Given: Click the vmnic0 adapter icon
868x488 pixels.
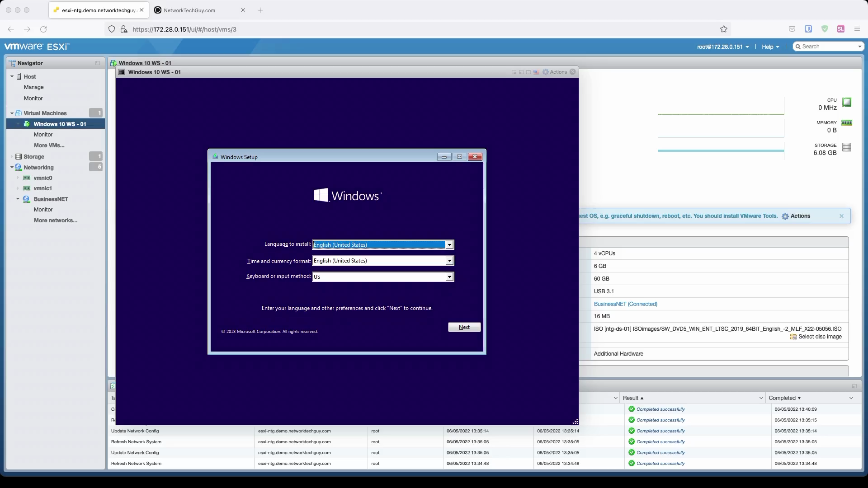Looking at the screenshot, I should (27, 178).
